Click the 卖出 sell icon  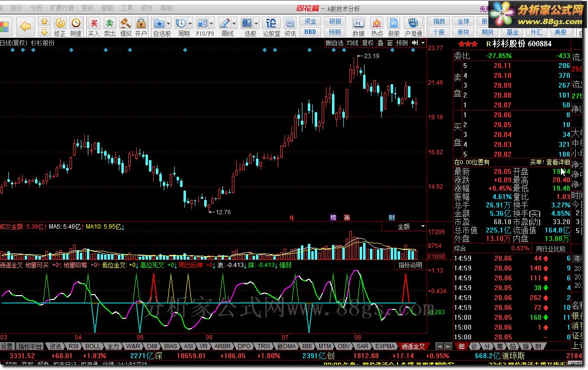[110, 27]
